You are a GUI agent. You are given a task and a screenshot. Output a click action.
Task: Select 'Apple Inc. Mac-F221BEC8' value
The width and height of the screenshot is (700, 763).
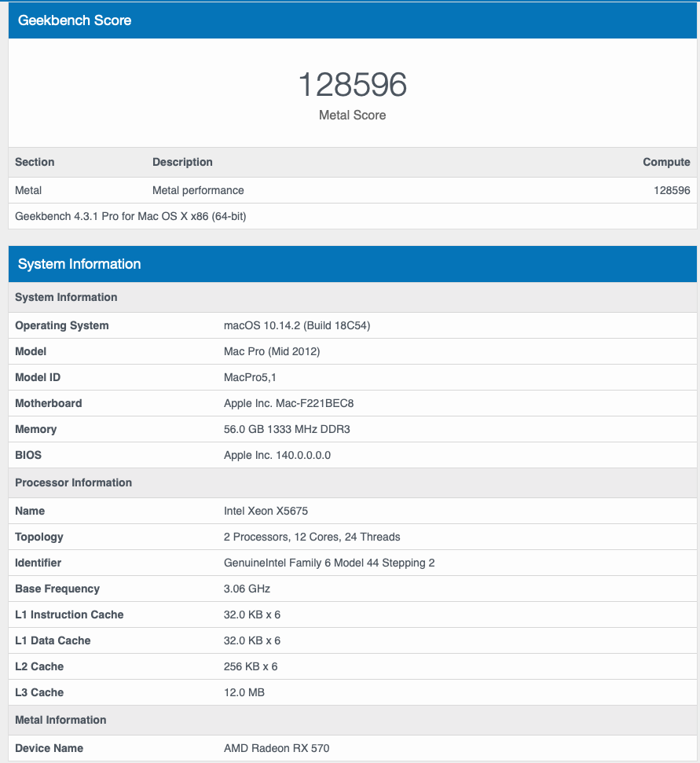click(288, 403)
